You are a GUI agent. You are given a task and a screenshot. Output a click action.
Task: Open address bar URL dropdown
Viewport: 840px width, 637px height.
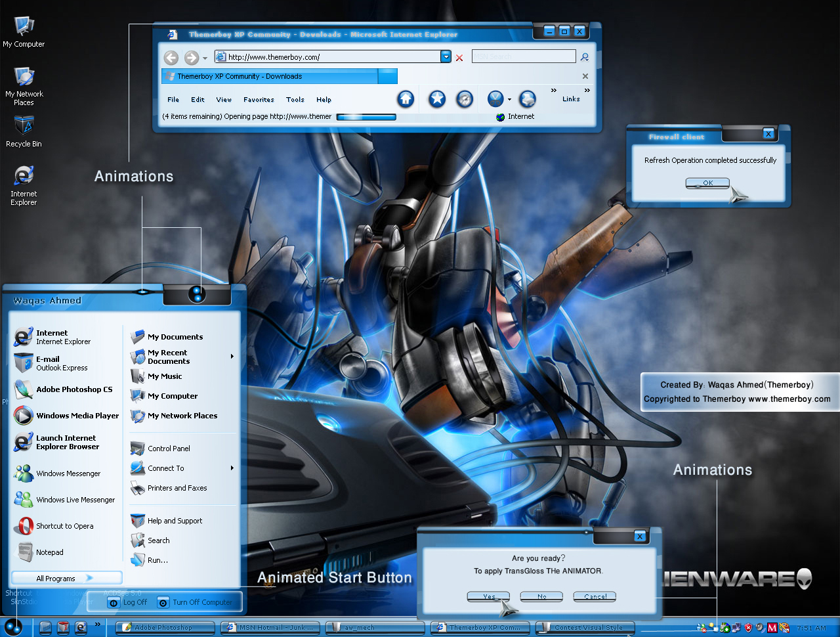(446, 57)
